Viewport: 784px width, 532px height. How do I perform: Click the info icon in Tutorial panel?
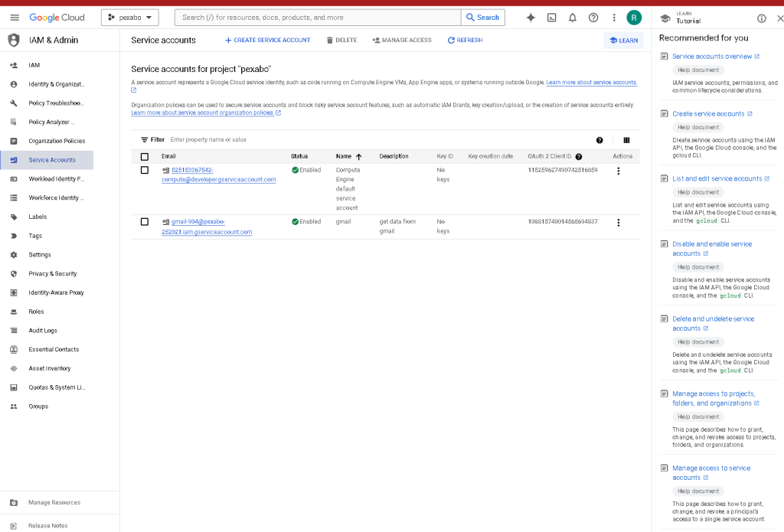point(762,18)
